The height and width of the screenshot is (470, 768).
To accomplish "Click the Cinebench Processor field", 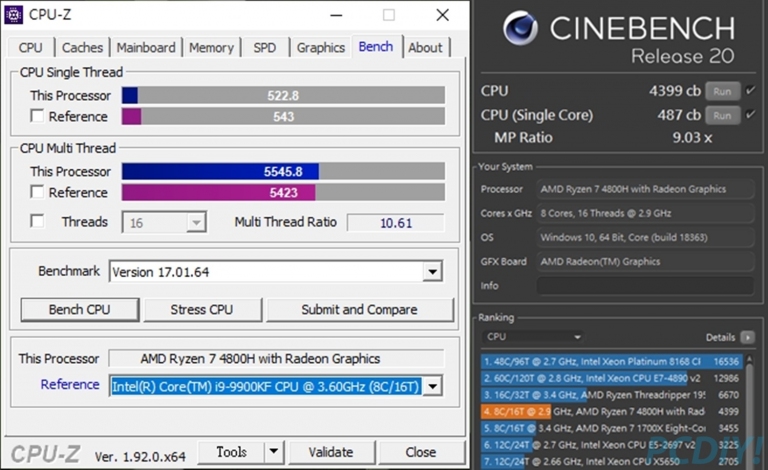I will tap(645, 189).
